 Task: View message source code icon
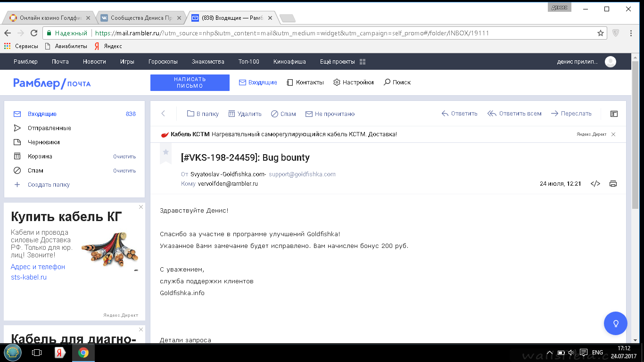click(x=595, y=184)
